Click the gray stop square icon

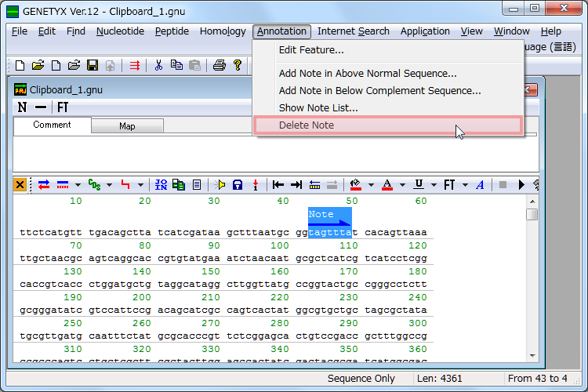tap(503, 184)
